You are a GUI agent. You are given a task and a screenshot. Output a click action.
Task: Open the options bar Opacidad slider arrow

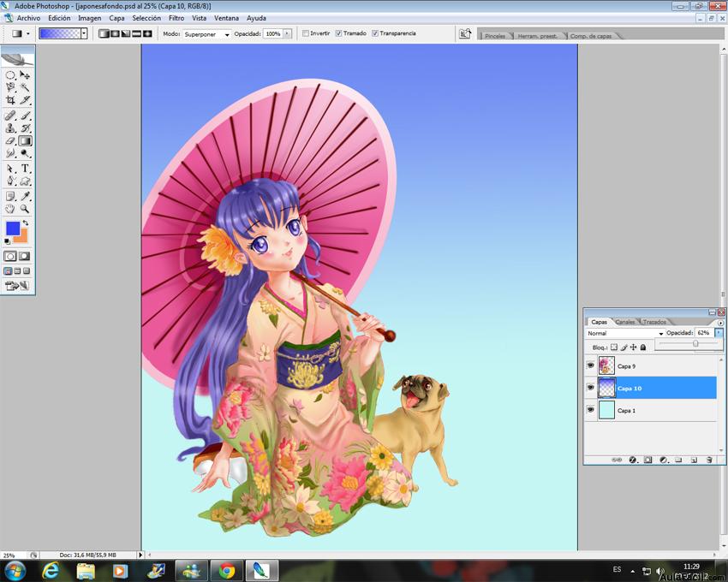(x=287, y=34)
